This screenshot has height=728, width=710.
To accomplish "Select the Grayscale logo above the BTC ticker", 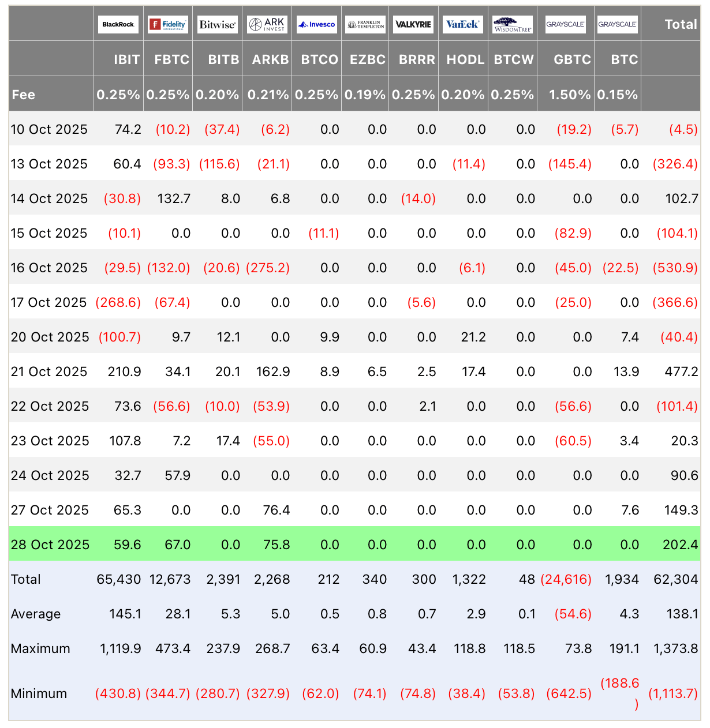I will pyautogui.click(x=617, y=24).
